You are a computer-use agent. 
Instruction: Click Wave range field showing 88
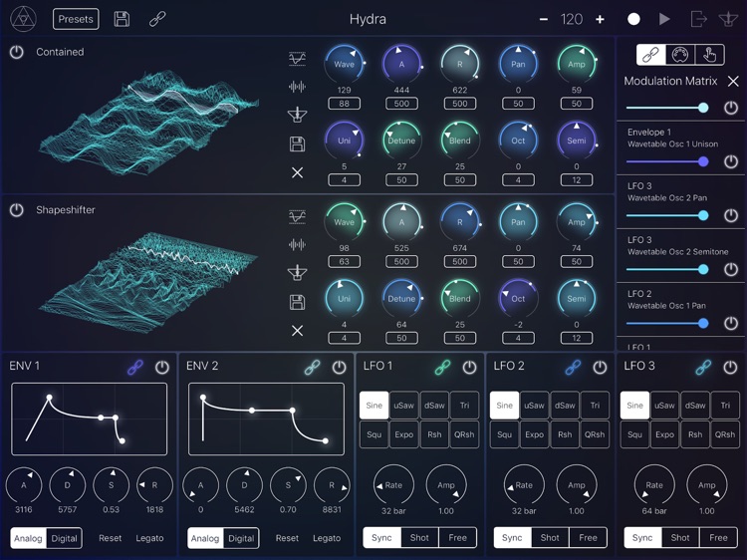click(344, 104)
